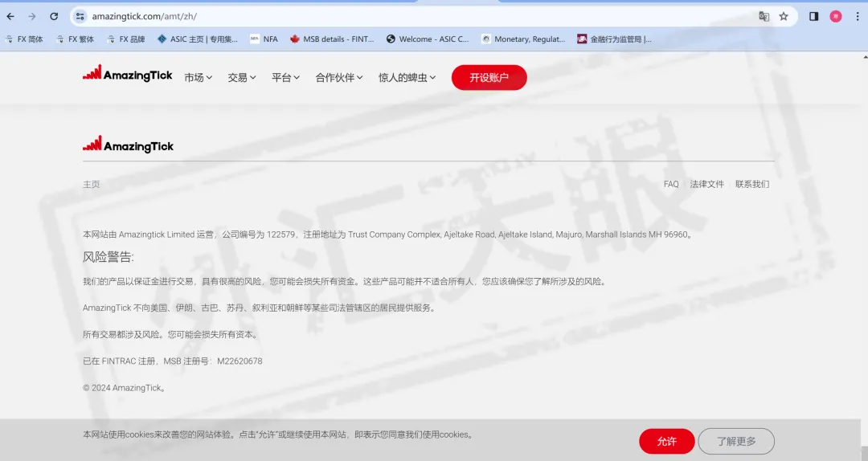Bookmark this page with the star icon
Image resolution: width=868 pixels, height=461 pixels.
tap(784, 17)
